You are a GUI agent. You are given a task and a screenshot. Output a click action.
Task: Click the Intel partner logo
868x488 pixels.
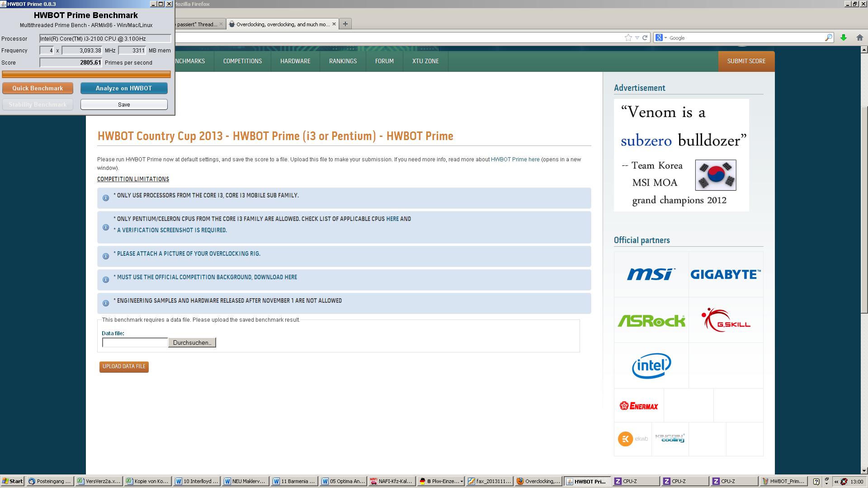pyautogui.click(x=651, y=366)
